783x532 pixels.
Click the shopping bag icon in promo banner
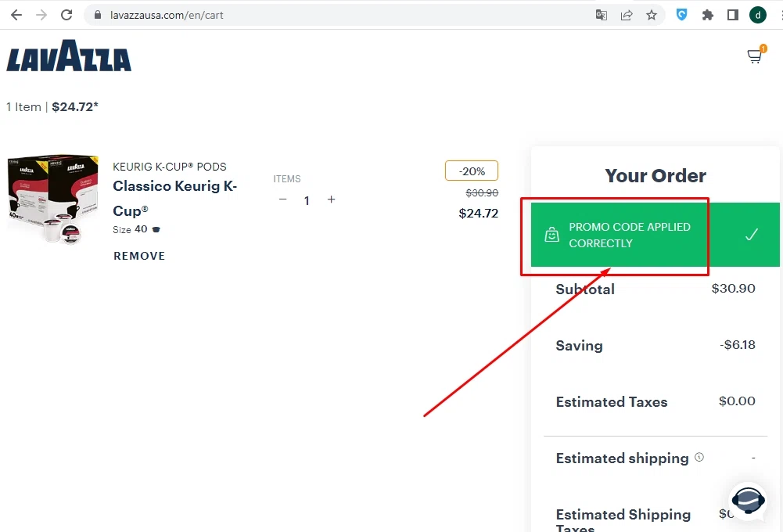[551, 234]
